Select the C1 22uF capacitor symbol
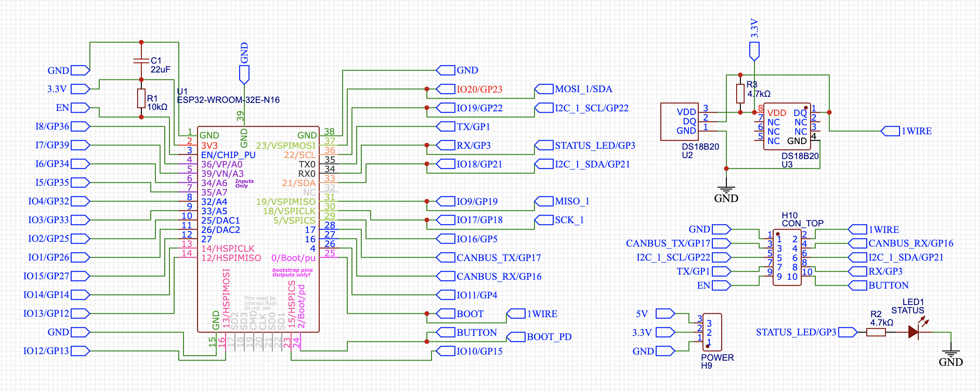Image resolution: width=980 pixels, height=392 pixels. 141,60
